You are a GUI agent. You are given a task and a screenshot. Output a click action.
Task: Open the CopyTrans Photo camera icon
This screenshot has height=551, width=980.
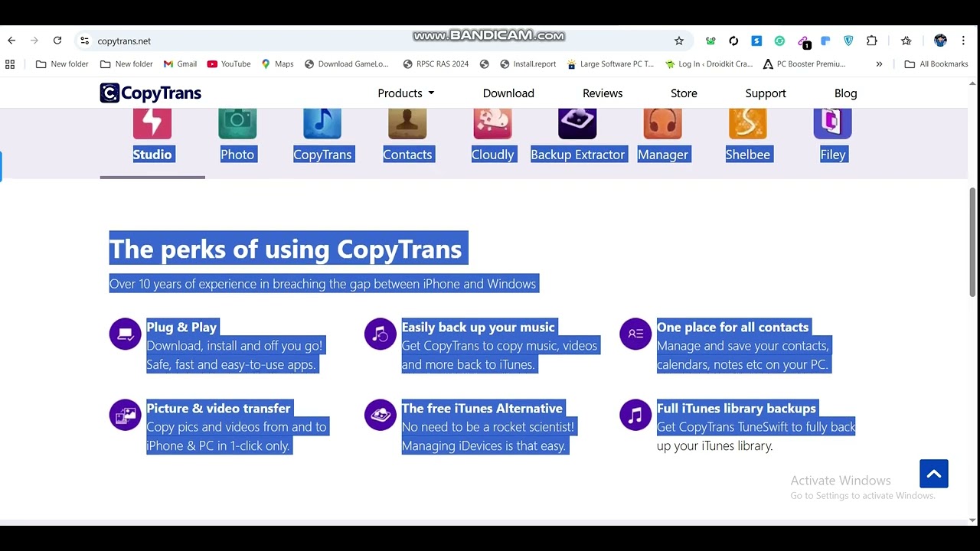(x=237, y=123)
